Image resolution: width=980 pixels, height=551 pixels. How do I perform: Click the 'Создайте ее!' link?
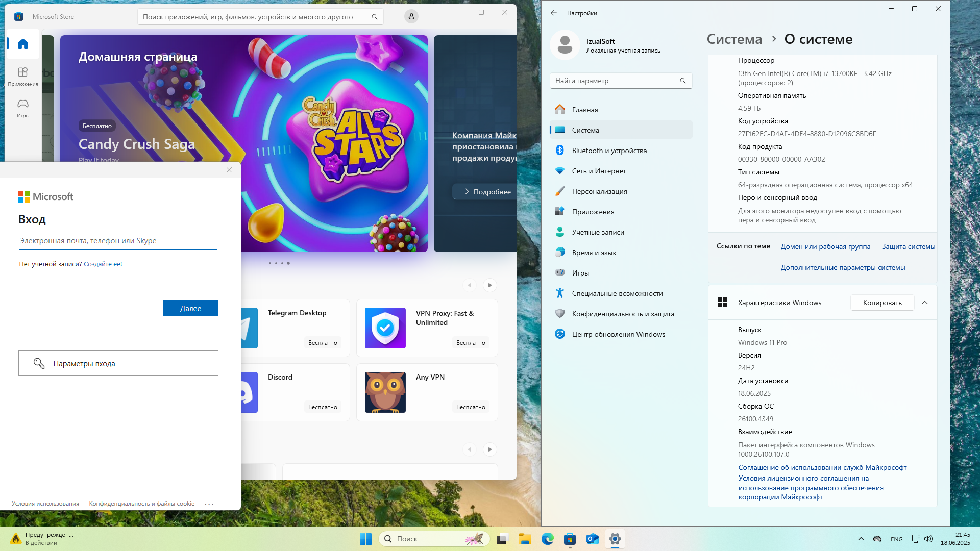click(103, 264)
